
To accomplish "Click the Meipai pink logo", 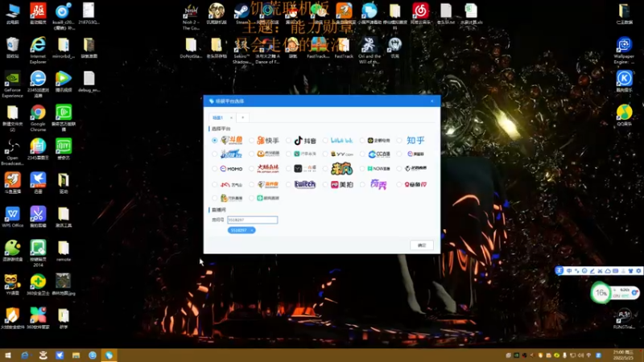I will pyautogui.click(x=342, y=185).
